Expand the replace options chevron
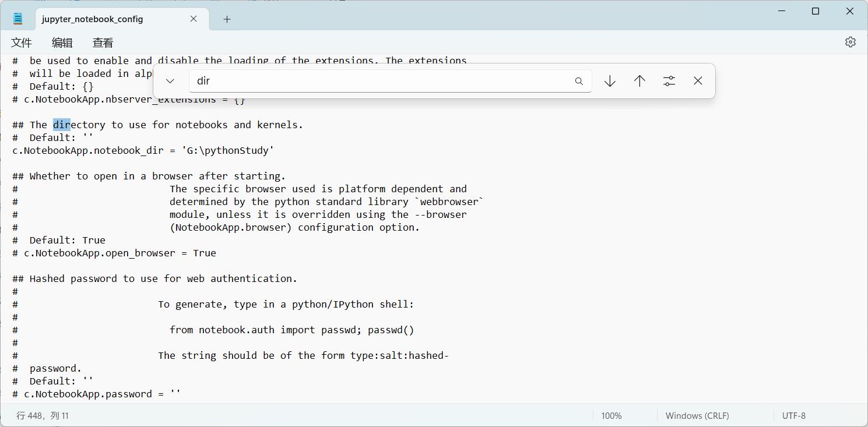 click(x=170, y=81)
